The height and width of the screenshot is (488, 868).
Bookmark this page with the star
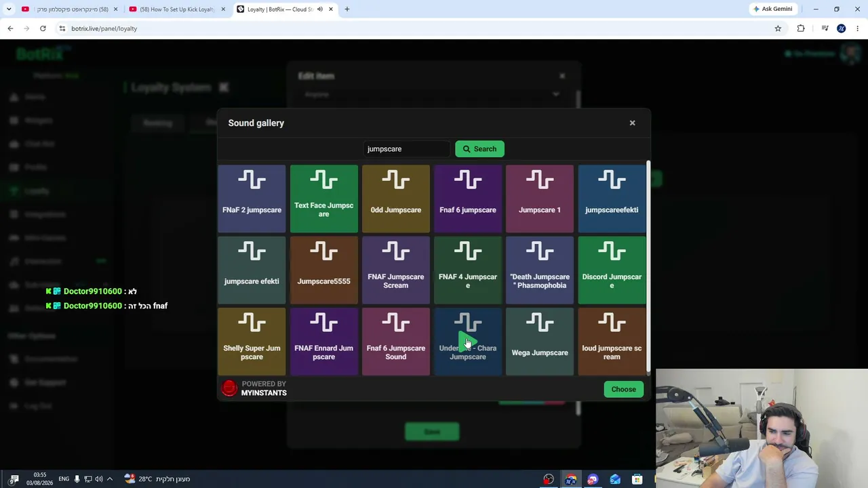tap(778, 28)
